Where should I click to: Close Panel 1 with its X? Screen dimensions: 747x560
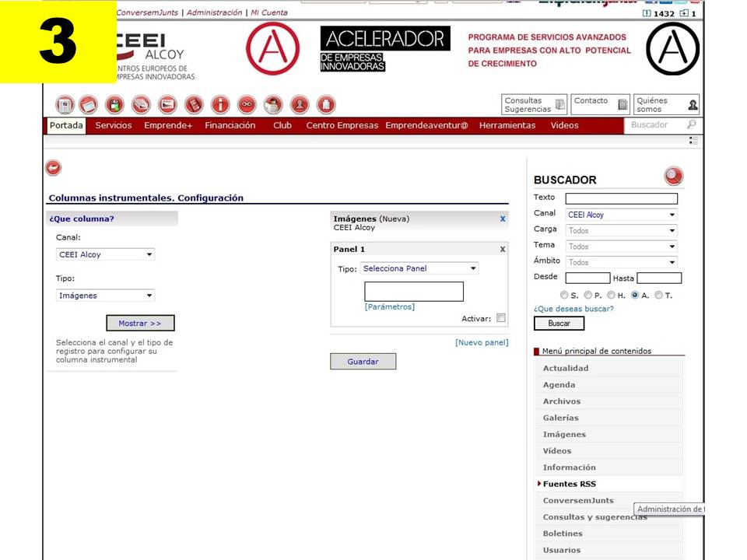(503, 249)
